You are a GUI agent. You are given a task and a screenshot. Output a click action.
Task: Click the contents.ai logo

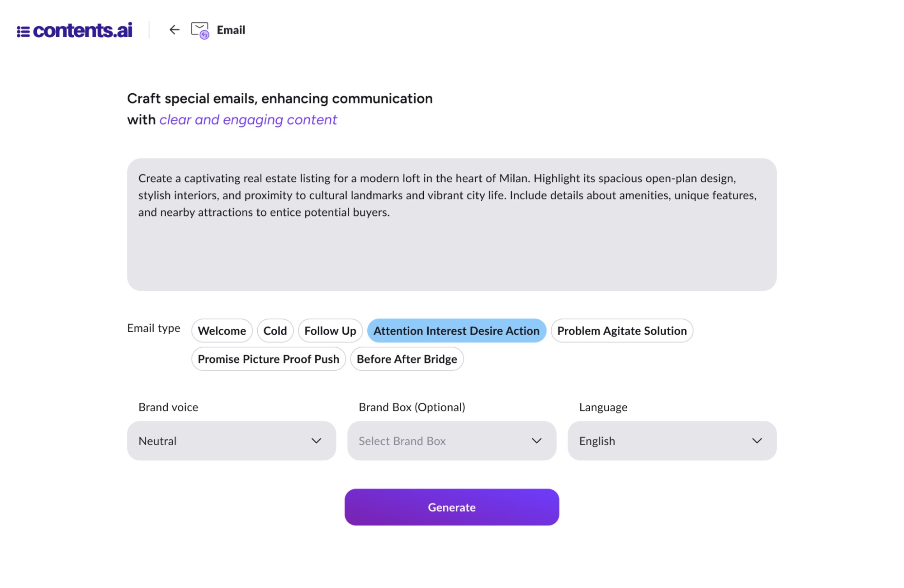pyautogui.click(x=76, y=30)
